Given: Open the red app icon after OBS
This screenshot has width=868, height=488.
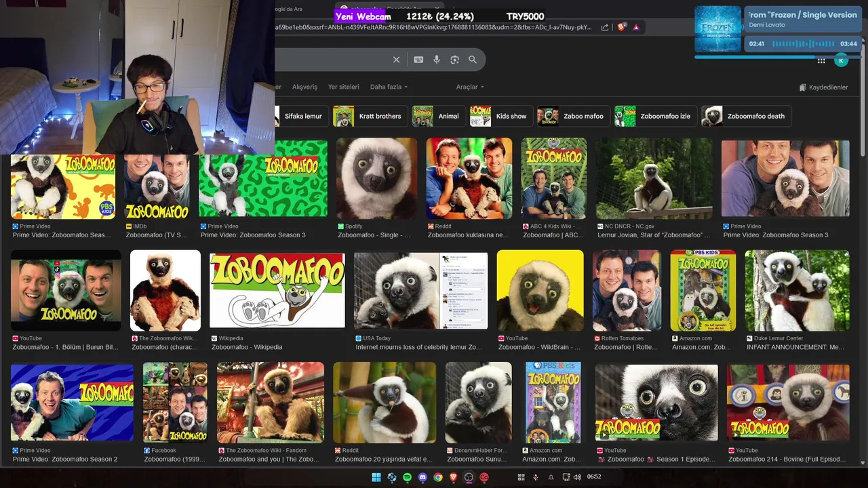Looking at the screenshot, I should (484, 477).
